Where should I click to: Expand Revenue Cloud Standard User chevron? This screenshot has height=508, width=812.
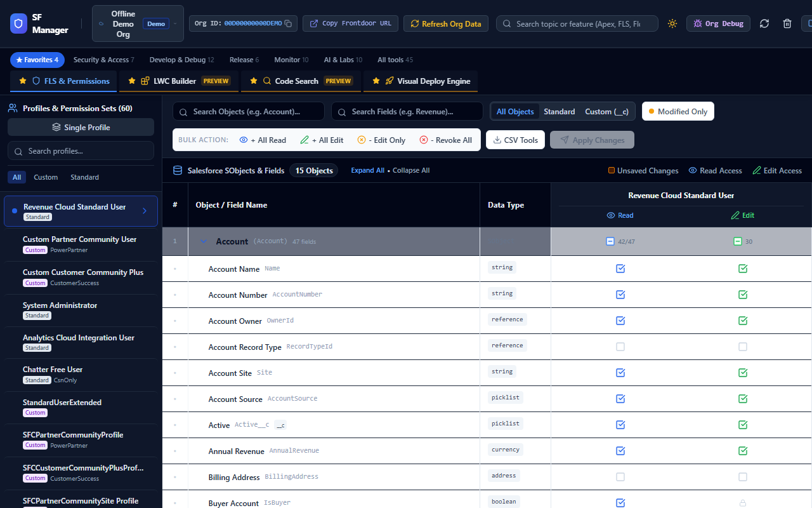(145, 211)
